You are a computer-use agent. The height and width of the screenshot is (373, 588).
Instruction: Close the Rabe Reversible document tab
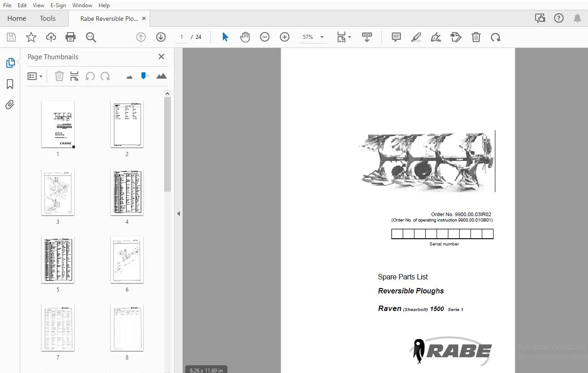(144, 19)
